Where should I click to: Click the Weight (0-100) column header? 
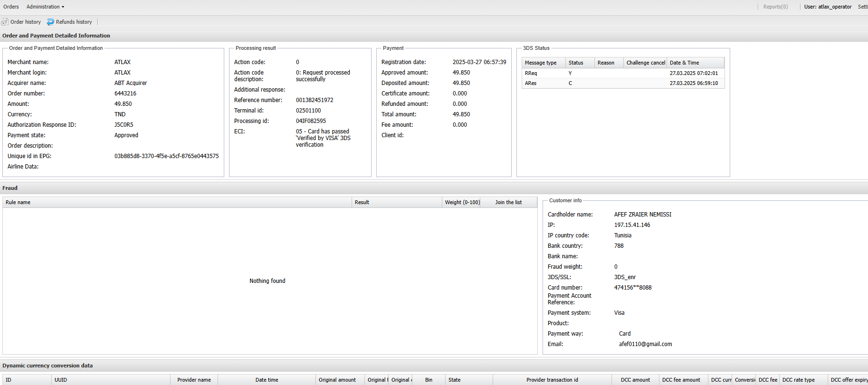(462, 202)
